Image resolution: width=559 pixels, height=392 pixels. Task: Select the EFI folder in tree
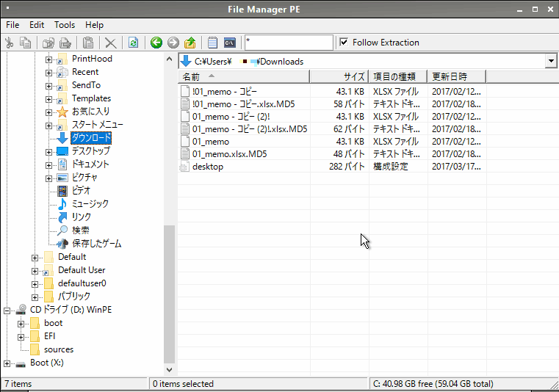49,336
